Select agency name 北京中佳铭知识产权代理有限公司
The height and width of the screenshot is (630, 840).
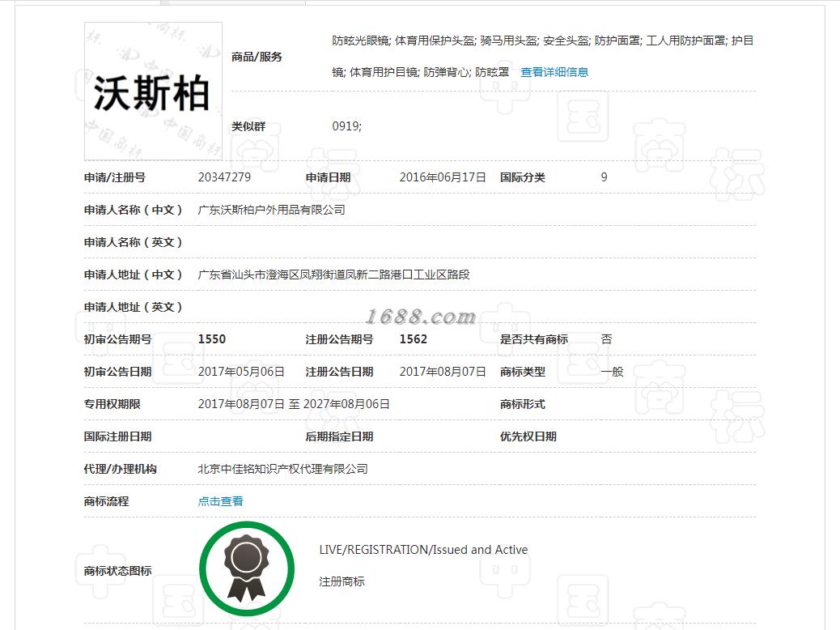coord(283,469)
